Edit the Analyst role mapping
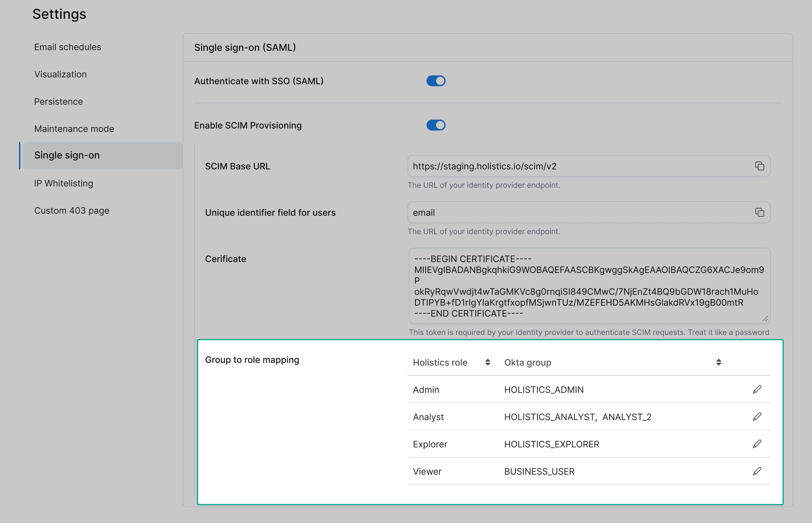 coord(757,417)
